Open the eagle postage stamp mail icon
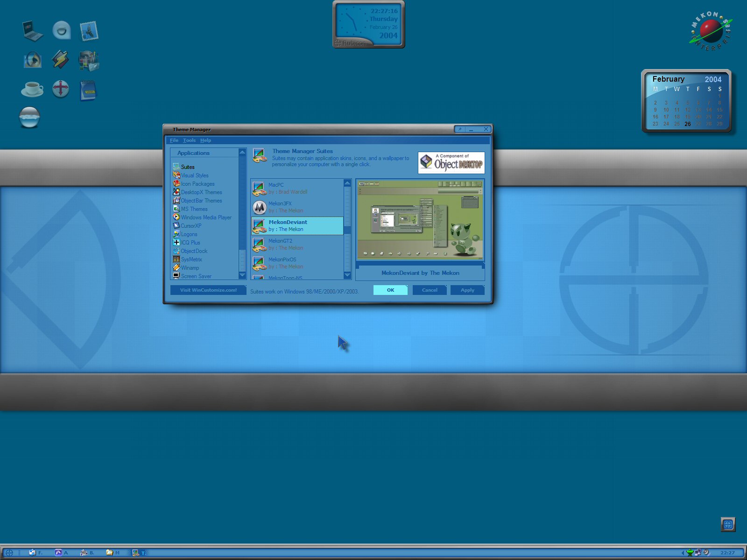The height and width of the screenshot is (560, 747). [x=89, y=31]
